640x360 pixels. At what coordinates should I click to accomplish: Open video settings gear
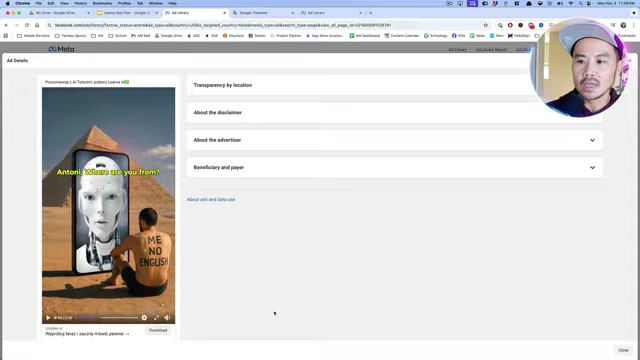[x=144, y=318]
